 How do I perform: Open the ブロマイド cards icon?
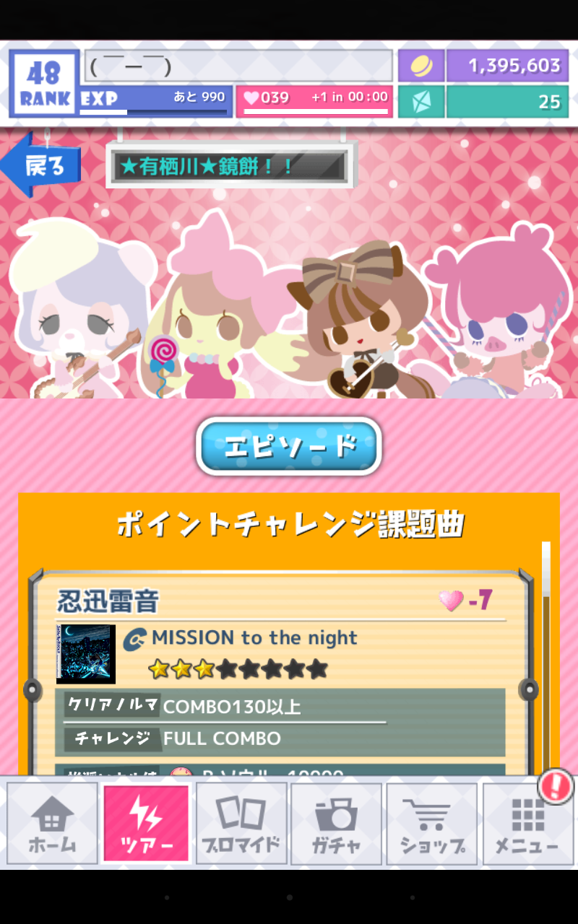point(241,823)
